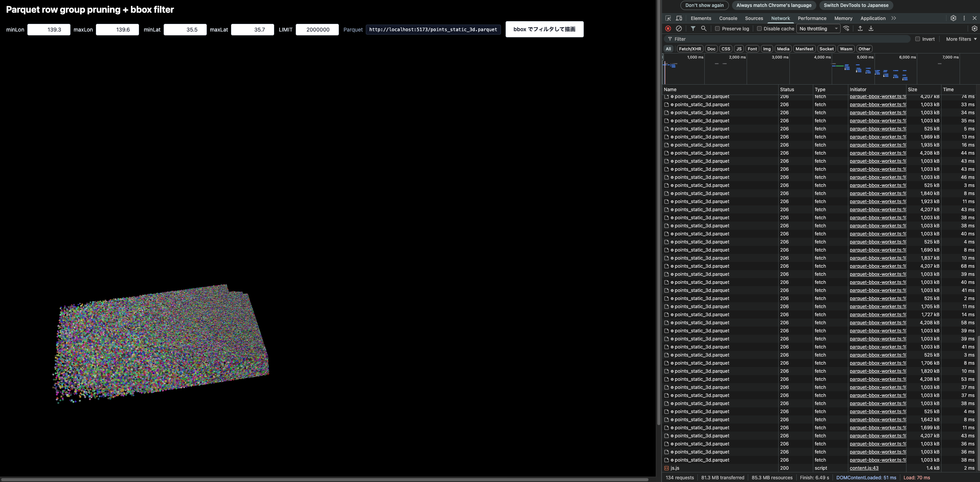Toggle the network filter funnel icon

(x=693, y=28)
